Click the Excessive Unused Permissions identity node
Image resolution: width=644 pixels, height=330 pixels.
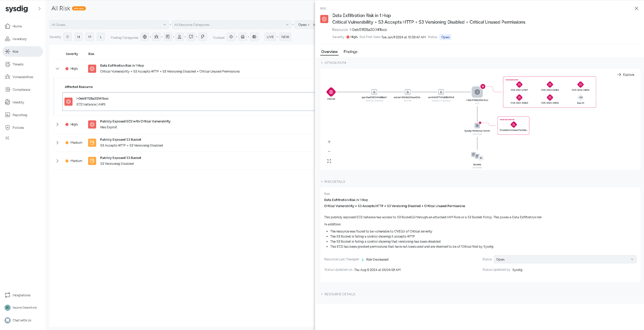[x=514, y=125]
